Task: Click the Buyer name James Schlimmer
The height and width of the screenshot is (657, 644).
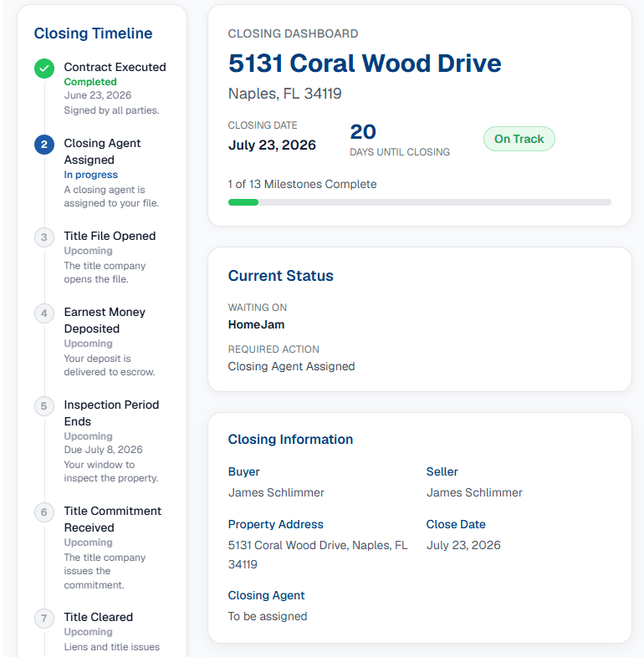Action: pyautogui.click(x=276, y=493)
